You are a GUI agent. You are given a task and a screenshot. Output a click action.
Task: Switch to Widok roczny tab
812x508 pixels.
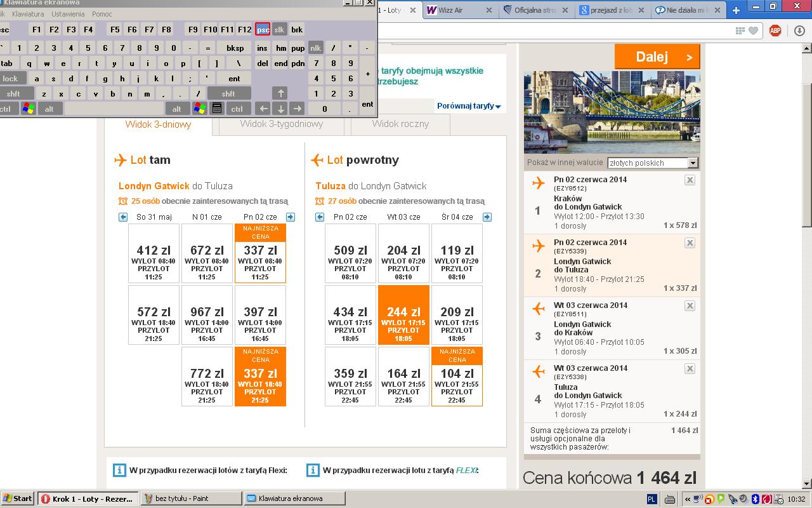point(400,124)
